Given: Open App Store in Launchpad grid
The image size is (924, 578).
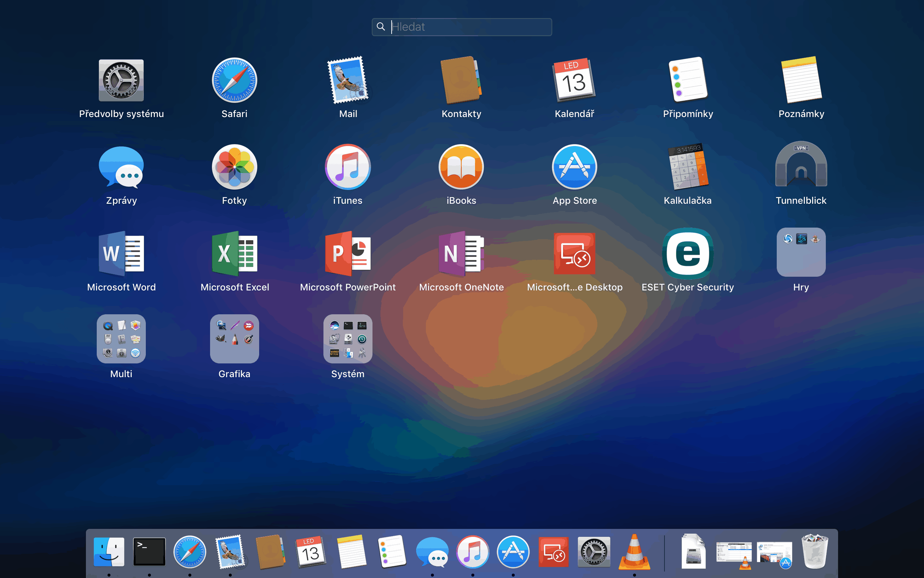Looking at the screenshot, I should (x=574, y=167).
